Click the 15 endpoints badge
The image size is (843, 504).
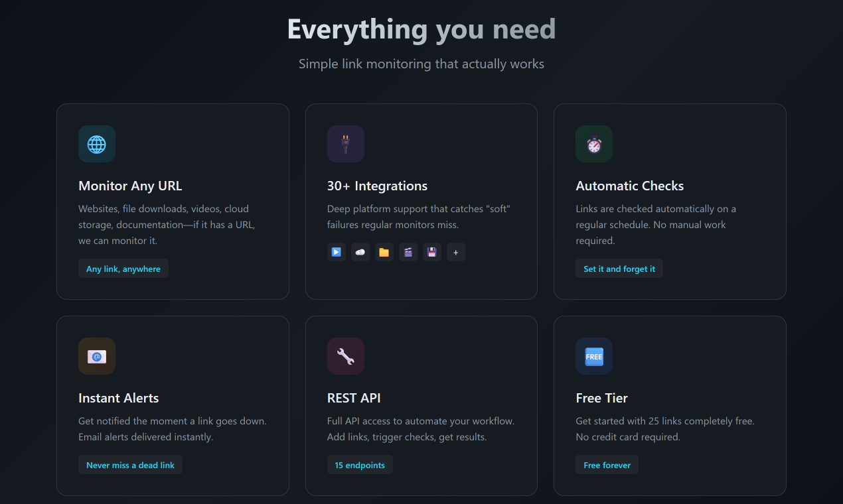point(360,464)
